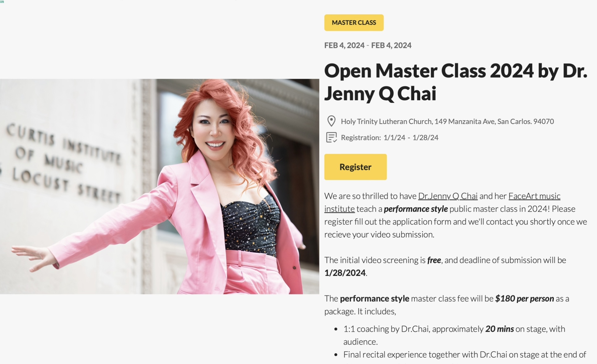Click the bold 1/28/2024 submission deadline
The image size is (597, 364).
(x=345, y=273)
